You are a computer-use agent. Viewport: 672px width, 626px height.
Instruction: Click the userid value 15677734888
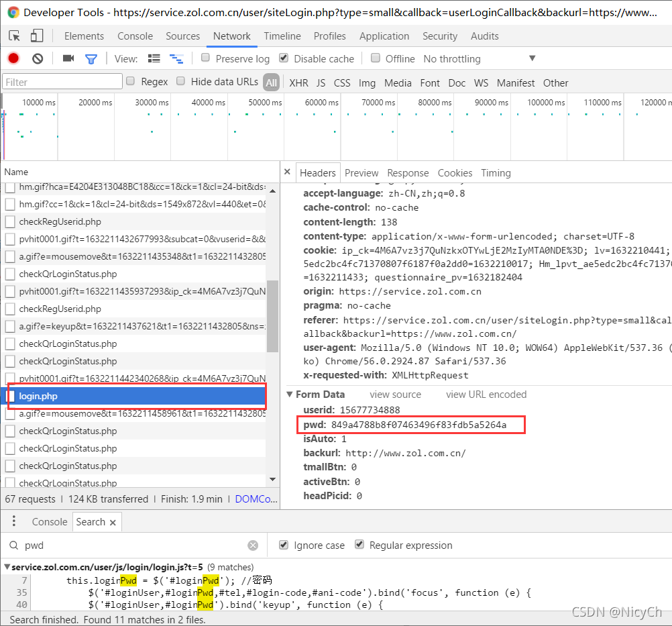[370, 410]
